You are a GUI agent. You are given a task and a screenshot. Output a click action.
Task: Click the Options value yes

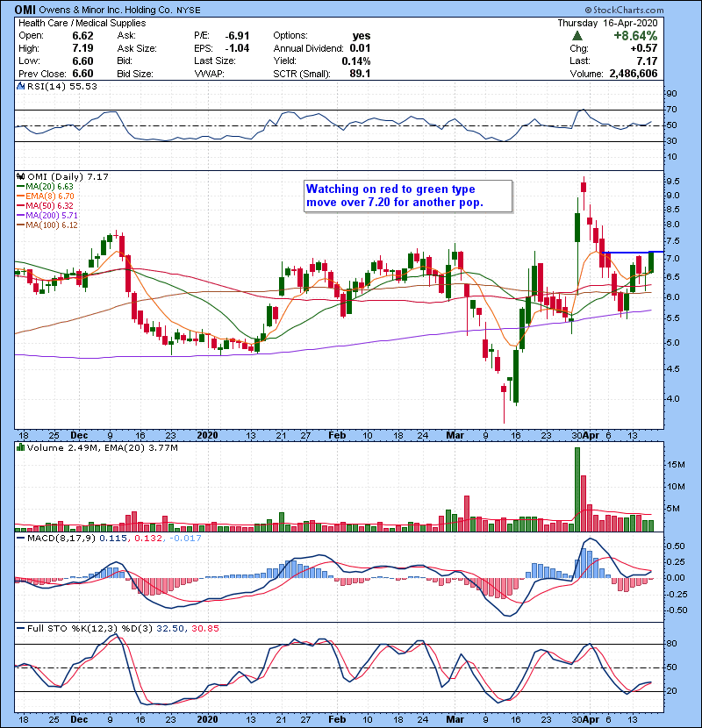tap(362, 36)
